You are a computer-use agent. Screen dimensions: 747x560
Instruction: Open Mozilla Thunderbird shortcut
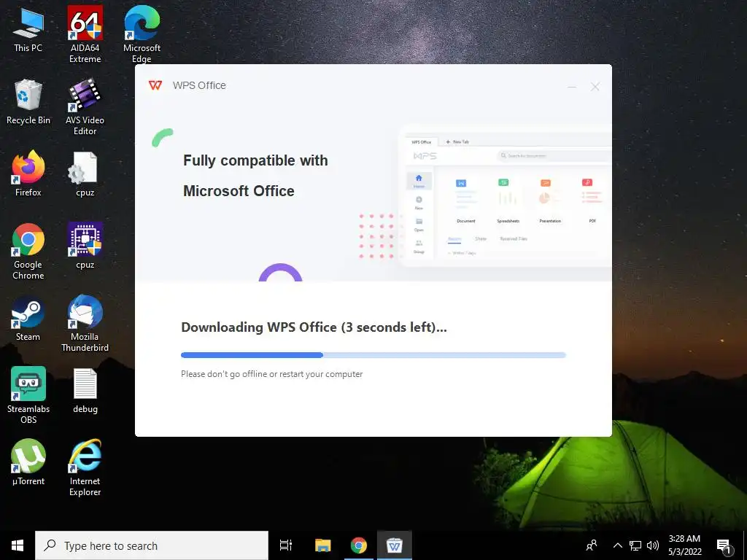[x=85, y=323]
